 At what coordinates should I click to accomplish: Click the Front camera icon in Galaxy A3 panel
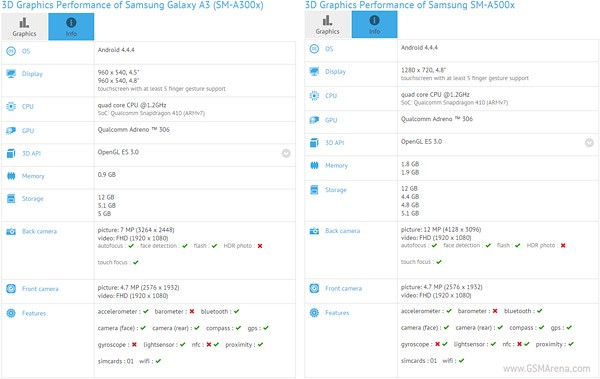pyautogui.click(x=11, y=289)
